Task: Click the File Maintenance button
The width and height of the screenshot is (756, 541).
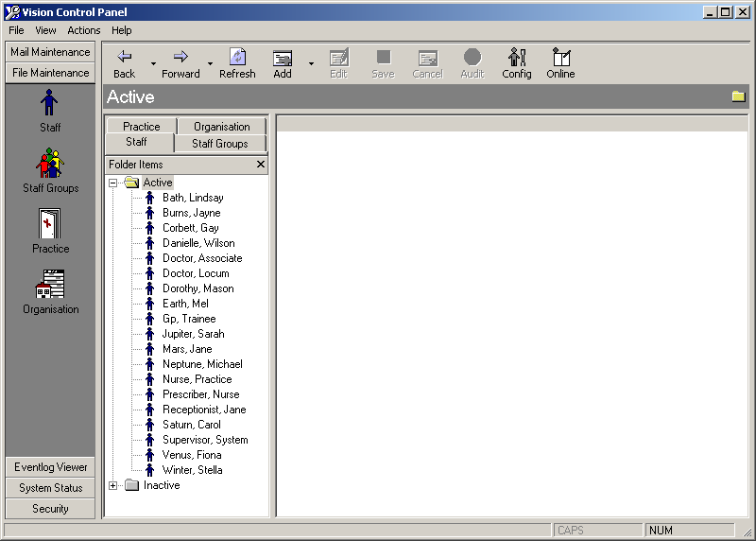Action: pyautogui.click(x=50, y=73)
